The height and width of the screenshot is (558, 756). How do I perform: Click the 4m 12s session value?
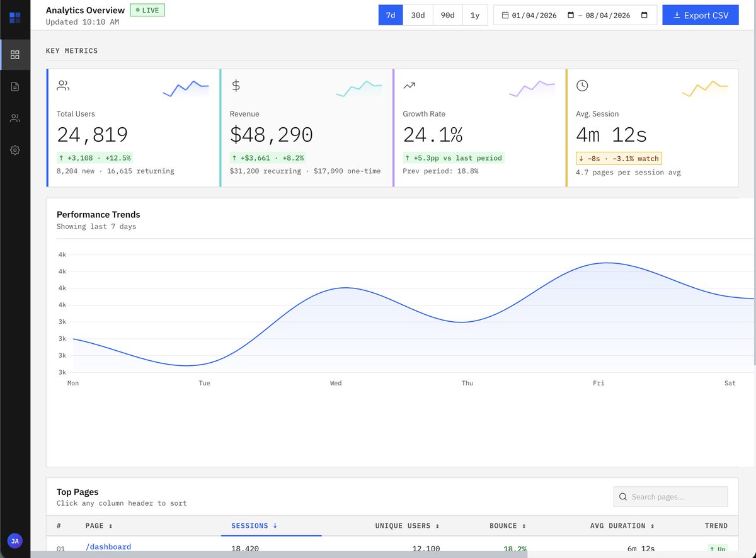[x=612, y=135]
